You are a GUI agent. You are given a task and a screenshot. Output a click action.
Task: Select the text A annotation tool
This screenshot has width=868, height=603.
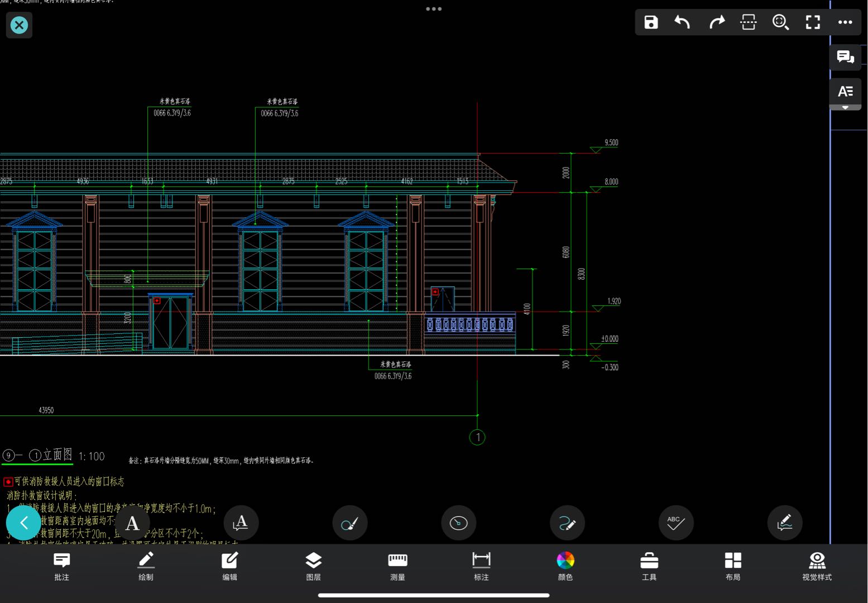click(x=132, y=523)
